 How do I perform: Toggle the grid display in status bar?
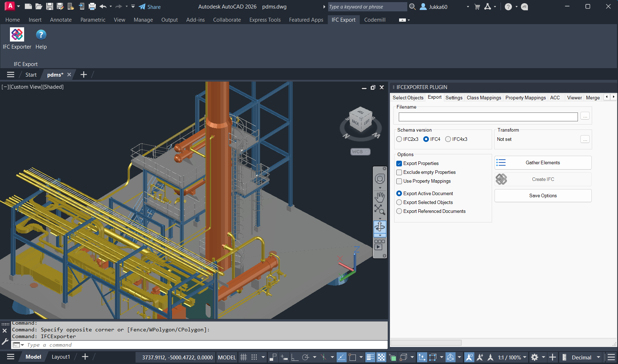point(243,357)
